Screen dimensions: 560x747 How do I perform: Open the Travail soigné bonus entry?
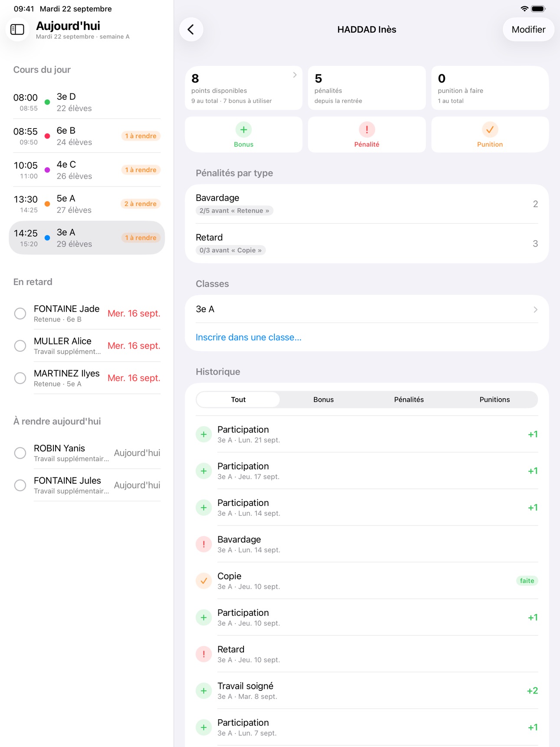(367, 691)
